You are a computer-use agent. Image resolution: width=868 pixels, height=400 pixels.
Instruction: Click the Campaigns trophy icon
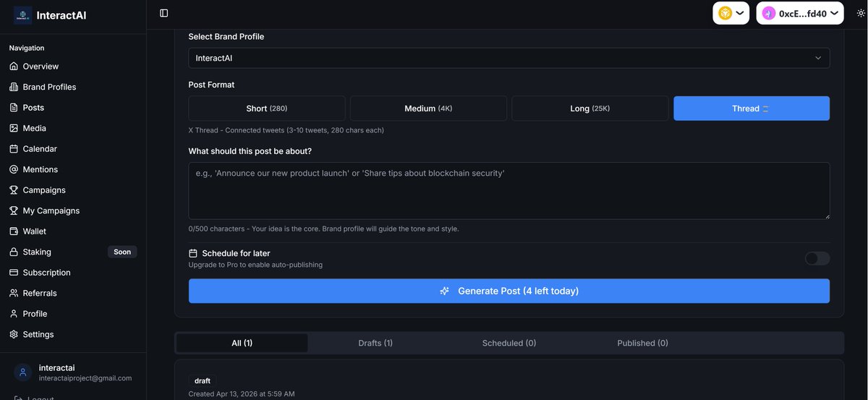tap(14, 190)
